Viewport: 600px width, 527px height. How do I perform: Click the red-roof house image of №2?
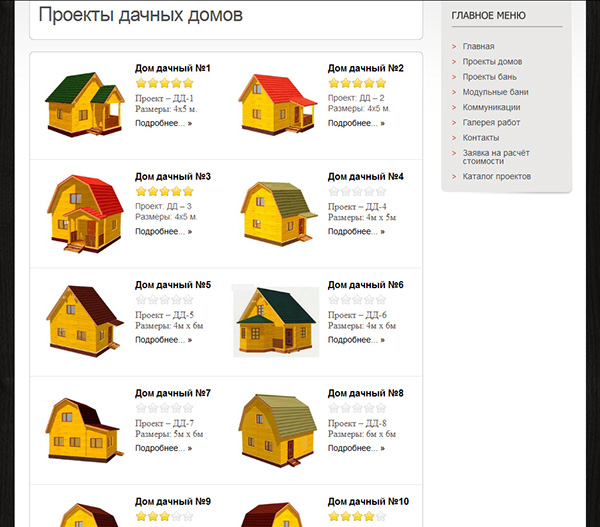277,104
